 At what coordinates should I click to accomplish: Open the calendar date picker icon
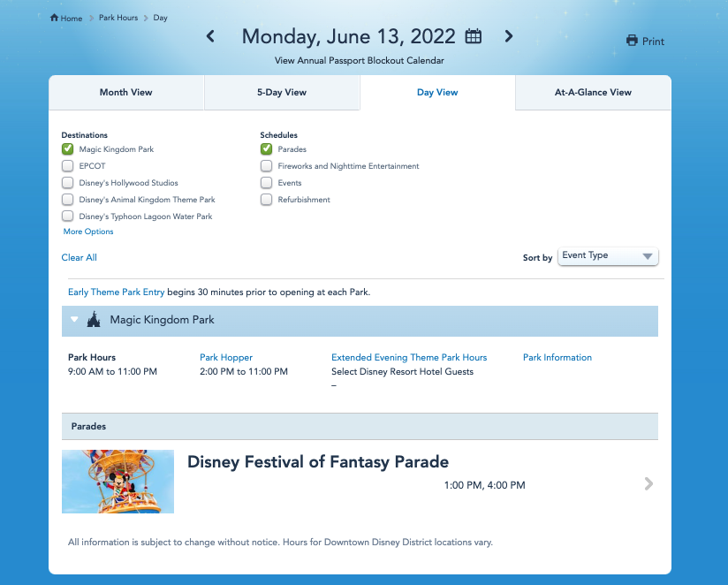click(473, 36)
